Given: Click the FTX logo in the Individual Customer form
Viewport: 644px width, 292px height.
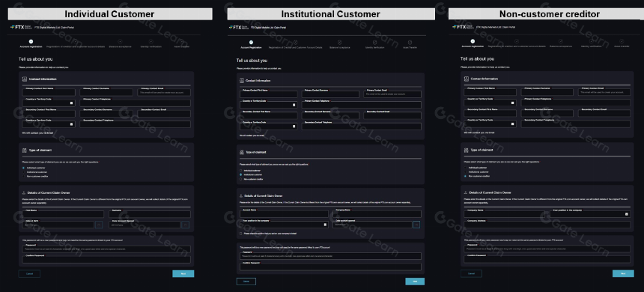Looking at the screenshot, I should tap(22, 27).
